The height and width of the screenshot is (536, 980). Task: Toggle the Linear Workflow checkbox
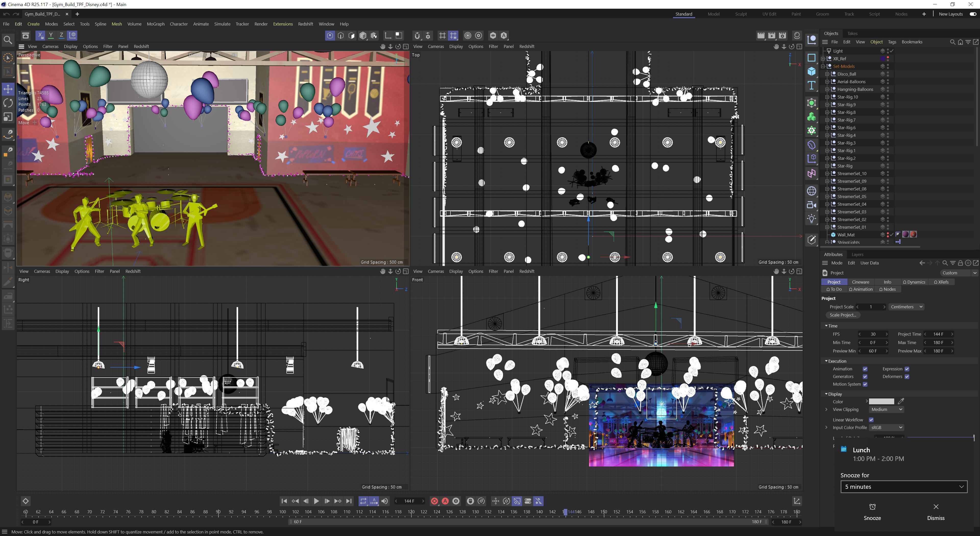[x=871, y=420]
